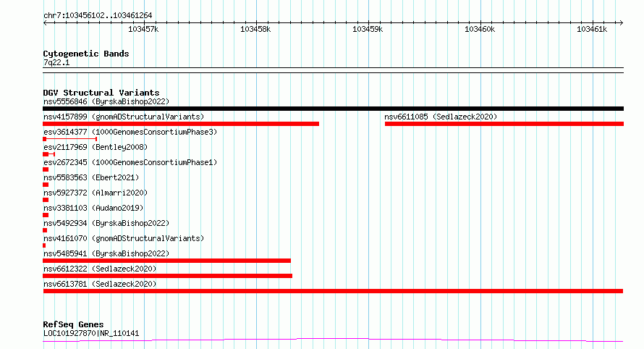
Task: Select the 103457k ruler tick label
Action: click(x=143, y=29)
